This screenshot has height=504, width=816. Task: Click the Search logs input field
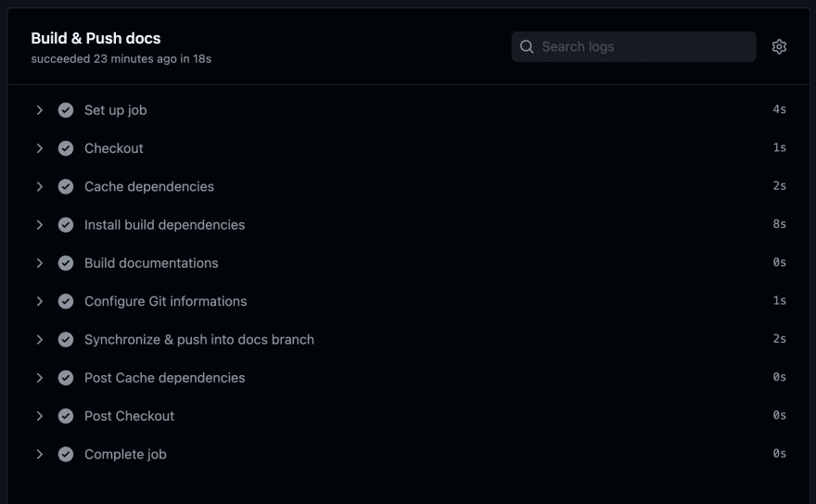point(634,47)
